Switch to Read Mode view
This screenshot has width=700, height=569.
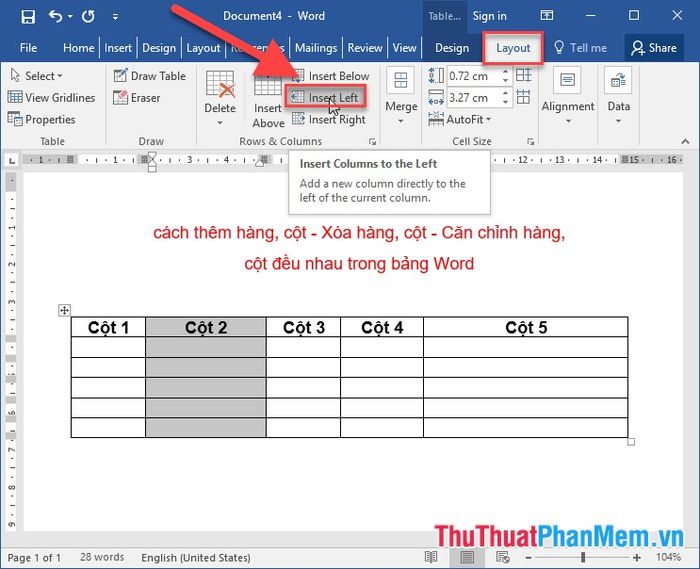click(431, 557)
